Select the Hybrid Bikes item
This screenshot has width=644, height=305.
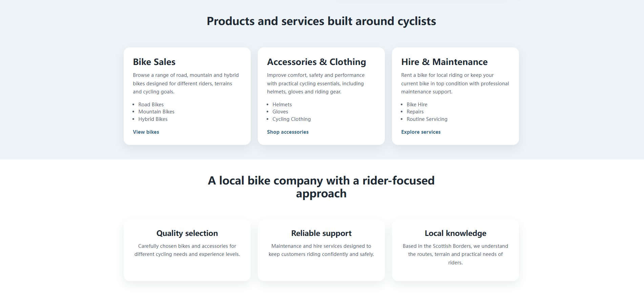tap(153, 119)
